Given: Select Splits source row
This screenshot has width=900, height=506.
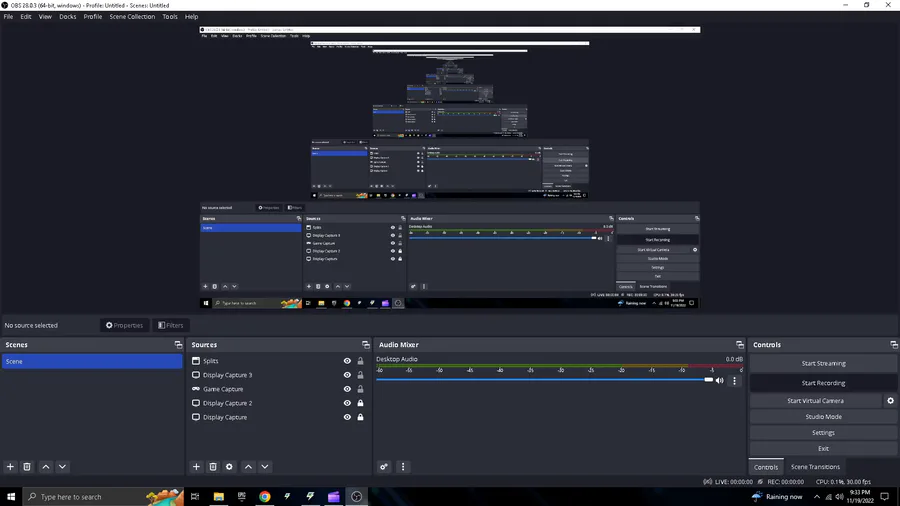Looking at the screenshot, I should pos(279,361).
